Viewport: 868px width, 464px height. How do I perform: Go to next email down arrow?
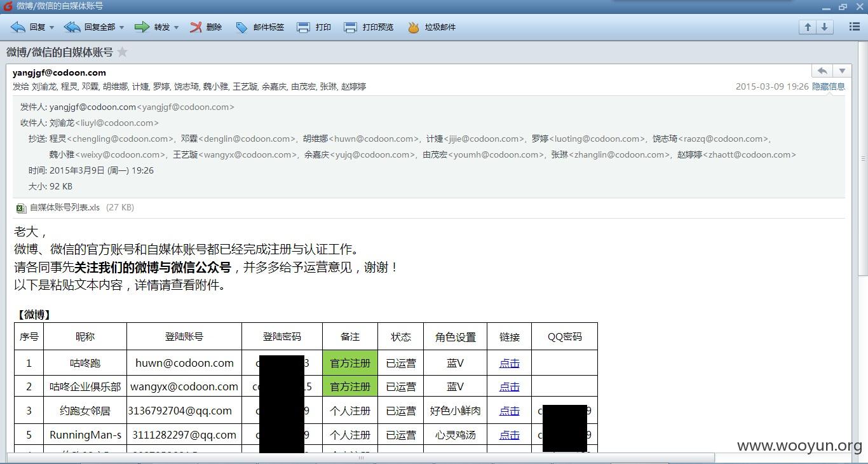824,27
